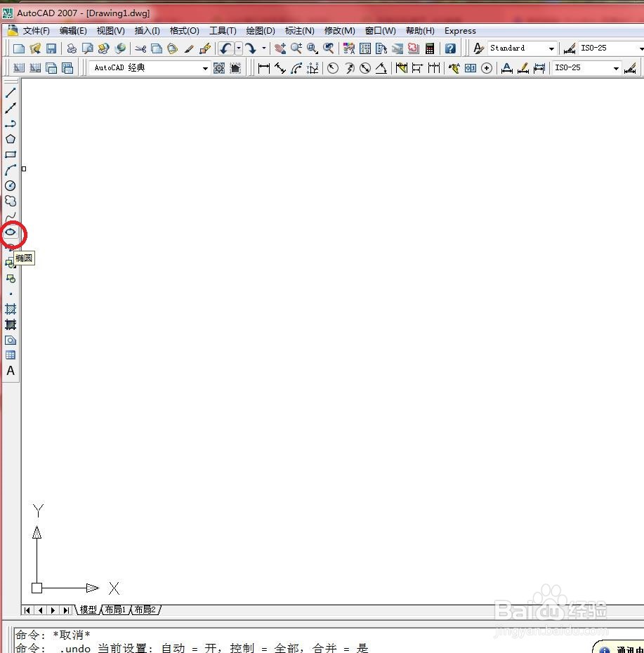The height and width of the screenshot is (653, 644).
Task: Click the Paste icon
Action: [173, 48]
